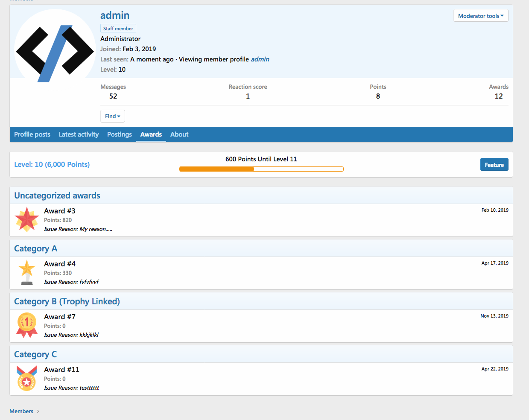Go to the About tab
529x420 pixels.
[x=179, y=134]
